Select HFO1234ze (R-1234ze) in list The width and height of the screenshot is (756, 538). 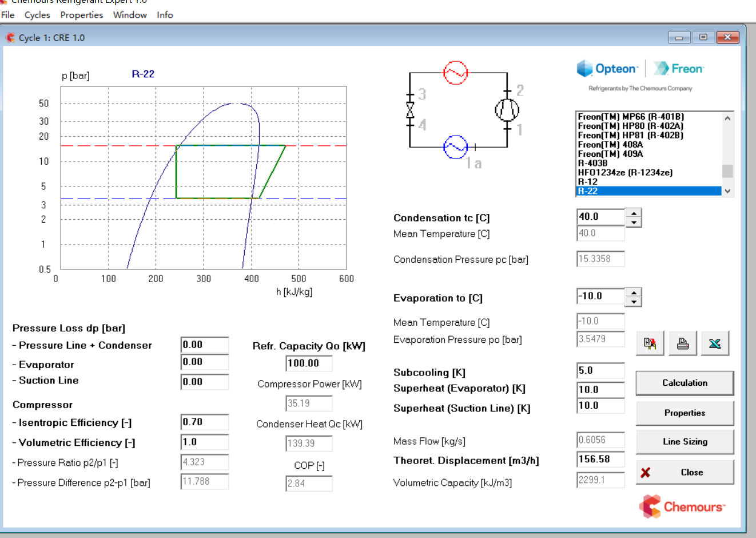pos(648,172)
